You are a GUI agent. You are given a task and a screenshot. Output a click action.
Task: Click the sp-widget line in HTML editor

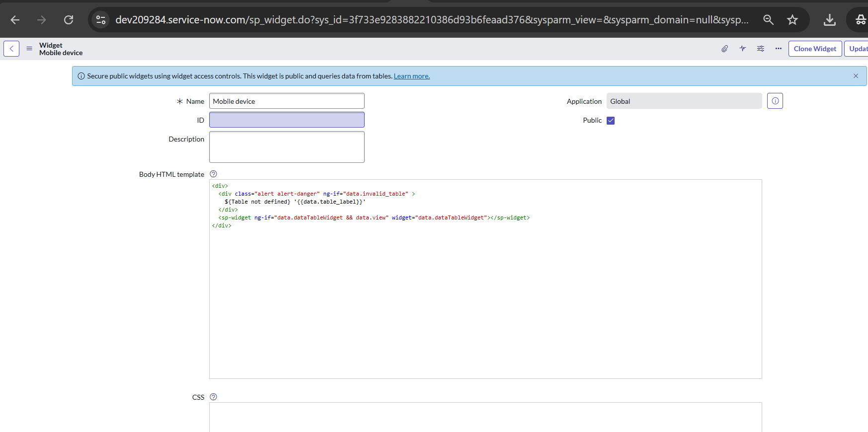(x=374, y=217)
